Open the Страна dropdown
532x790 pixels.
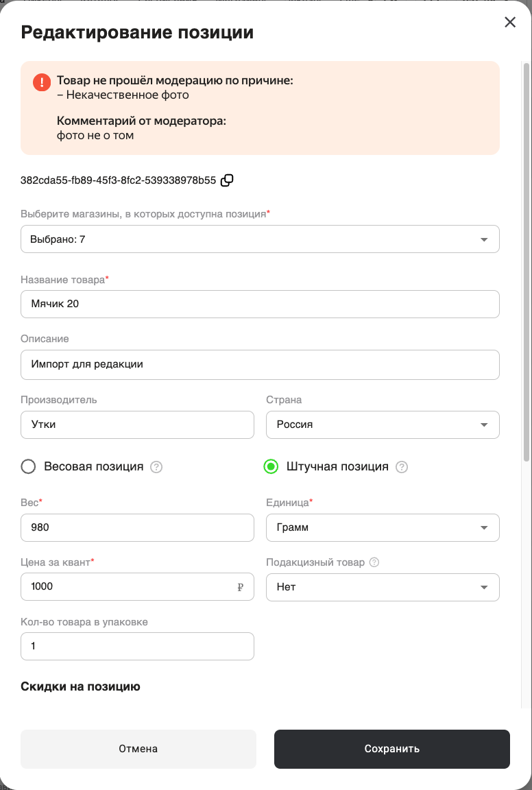[x=383, y=424]
